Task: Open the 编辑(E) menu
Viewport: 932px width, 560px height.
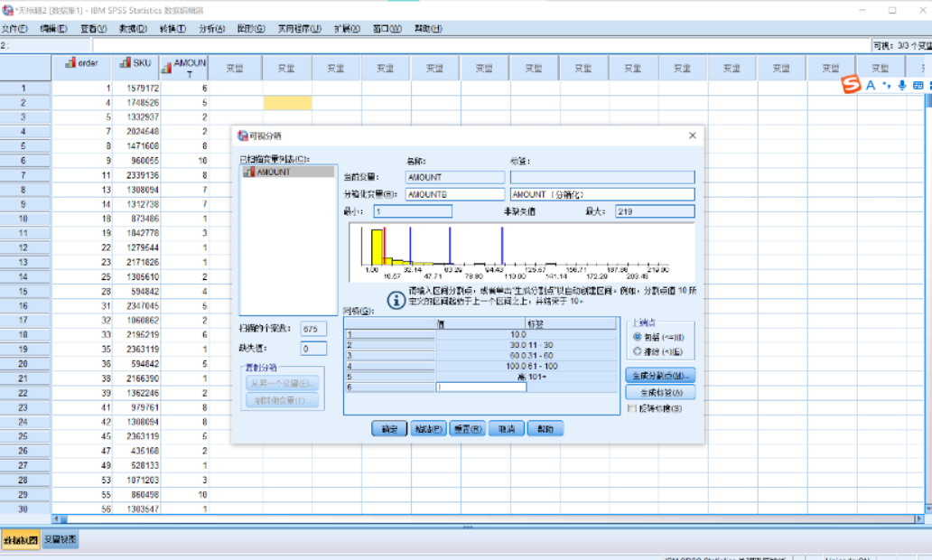Action: pyautogui.click(x=53, y=29)
